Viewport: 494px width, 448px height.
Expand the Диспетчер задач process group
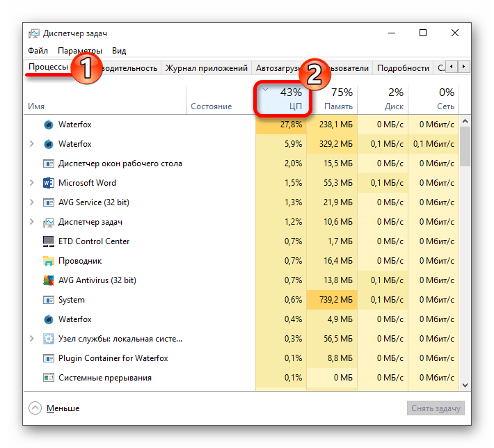(32, 222)
